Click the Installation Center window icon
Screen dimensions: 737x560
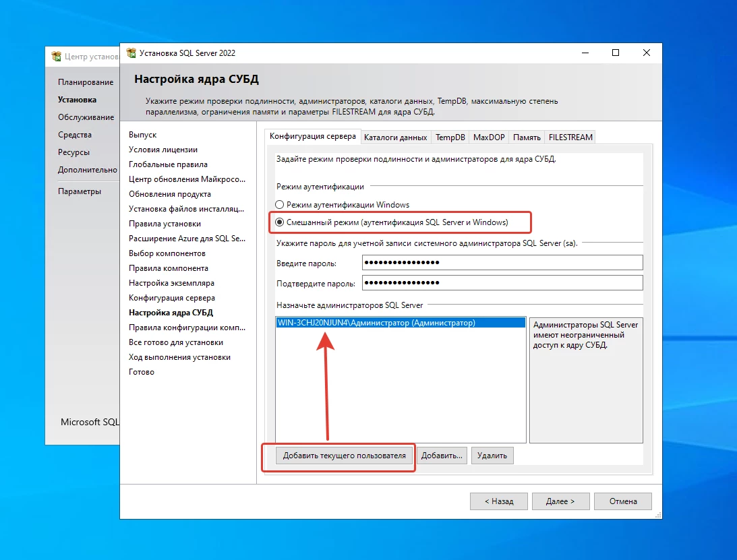click(56, 57)
